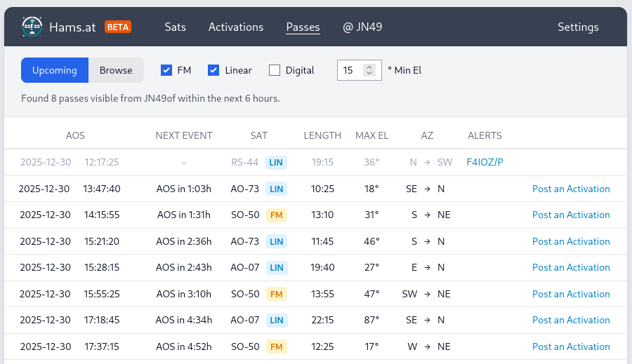Post an Activation for the 13:47:40 AO-73 pass
The height and width of the screenshot is (364, 632).
(x=571, y=189)
